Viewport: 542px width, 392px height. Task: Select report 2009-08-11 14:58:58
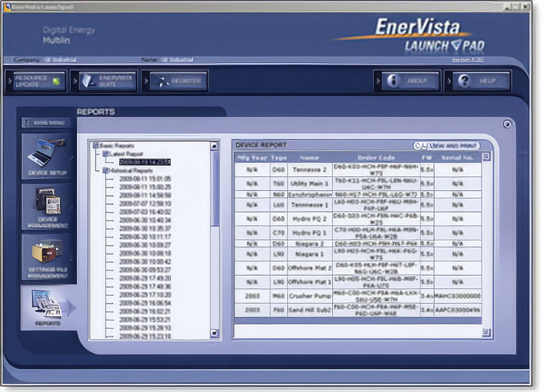(145, 195)
